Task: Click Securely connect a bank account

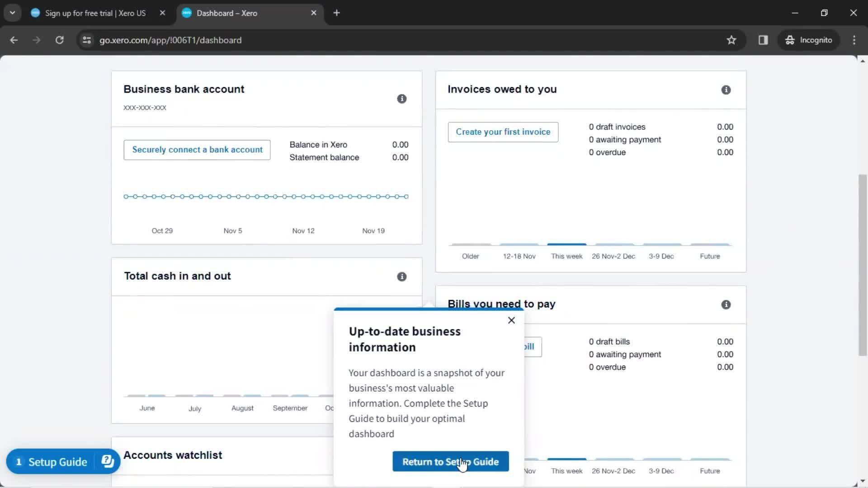Action: click(197, 150)
